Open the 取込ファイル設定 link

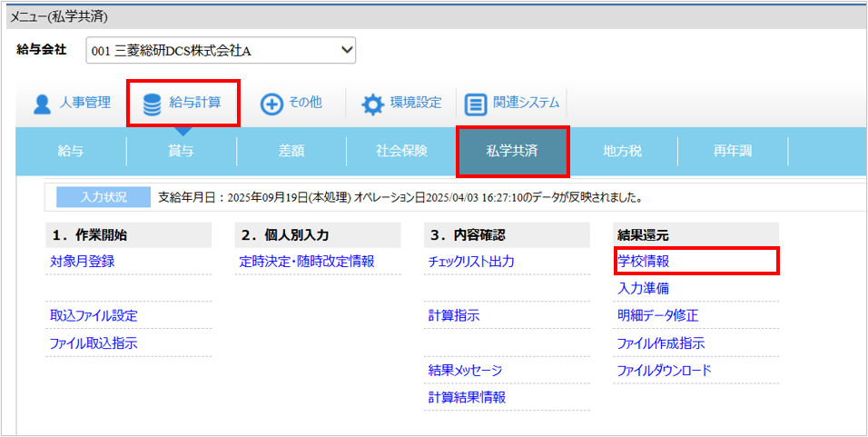click(x=93, y=315)
